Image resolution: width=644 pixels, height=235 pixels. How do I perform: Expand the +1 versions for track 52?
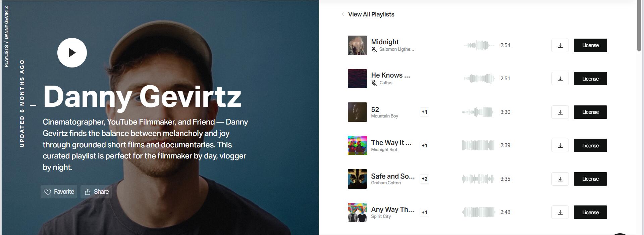click(x=424, y=112)
